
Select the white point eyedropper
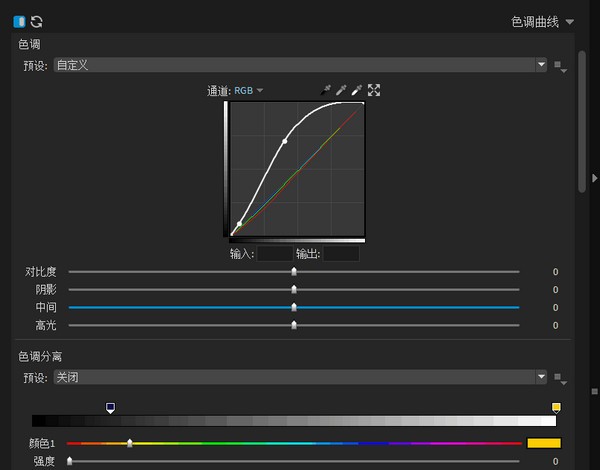357,91
